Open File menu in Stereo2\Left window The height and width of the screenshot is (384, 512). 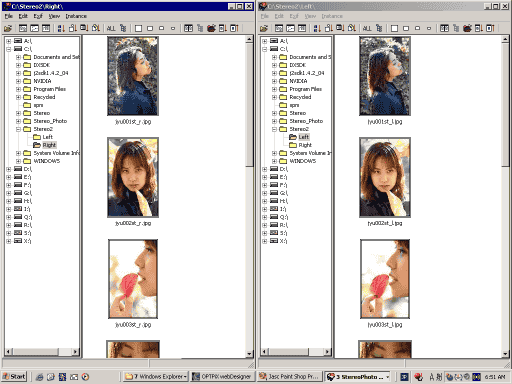(x=264, y=16)
